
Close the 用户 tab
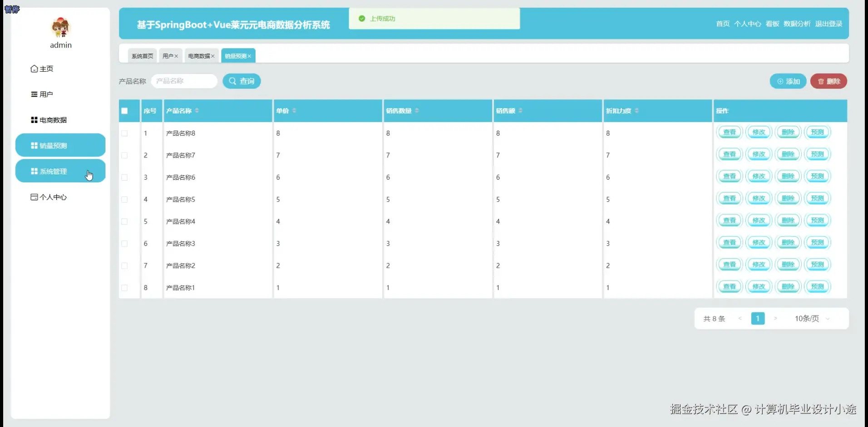pyautogui.click(x=176, y=56)
